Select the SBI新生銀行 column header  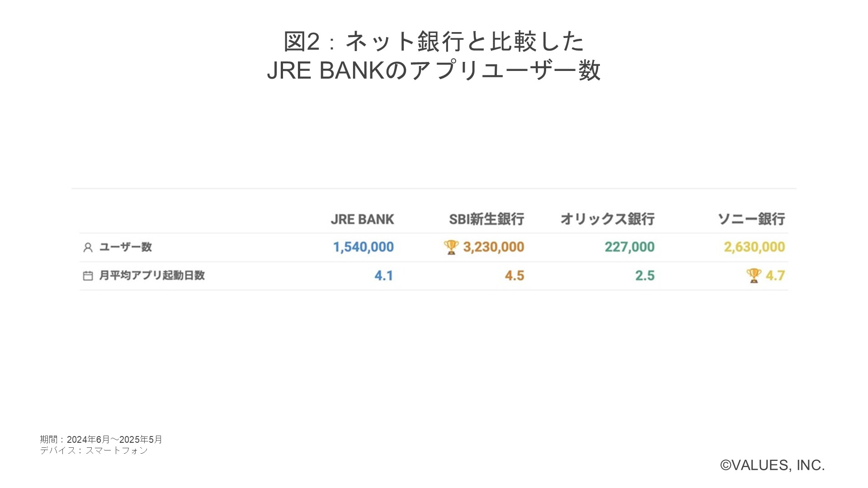click(486, 219)
